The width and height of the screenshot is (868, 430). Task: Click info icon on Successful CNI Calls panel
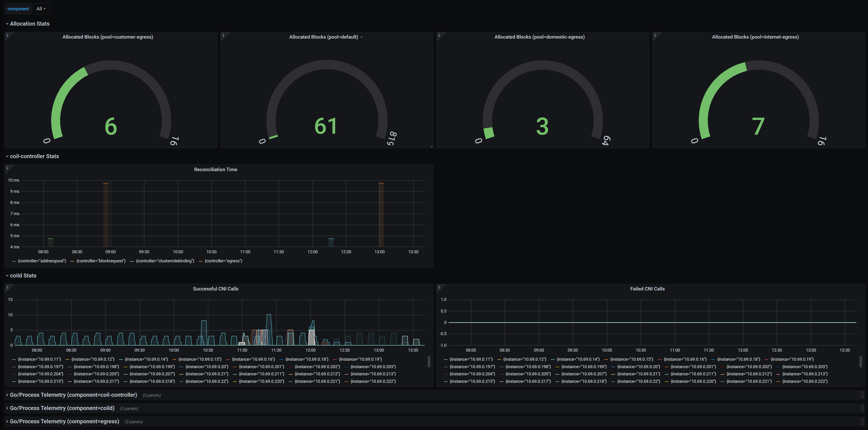[7, 287]
